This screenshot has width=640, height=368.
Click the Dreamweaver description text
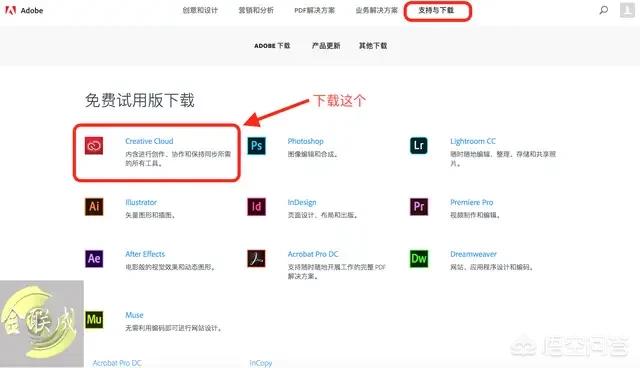point(491,267)
